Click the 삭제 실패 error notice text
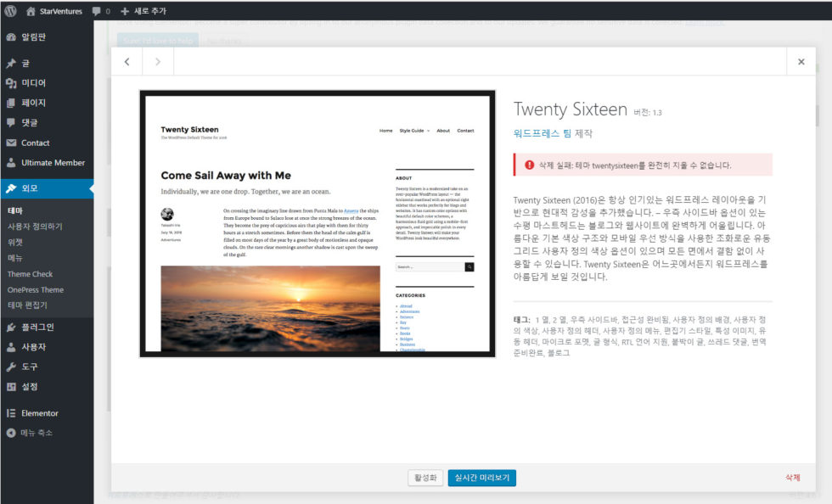The height and width of the screenshot is (504, 832). click(x=635, y=165)
